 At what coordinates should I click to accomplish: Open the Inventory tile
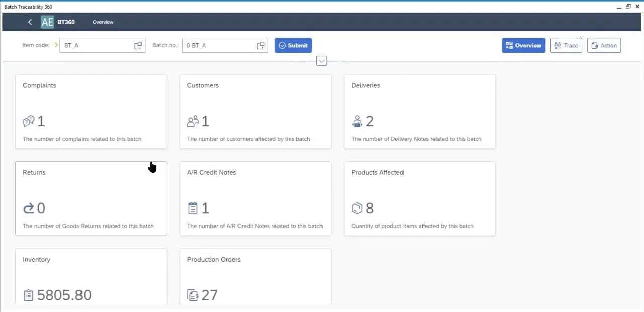[91, 277]
